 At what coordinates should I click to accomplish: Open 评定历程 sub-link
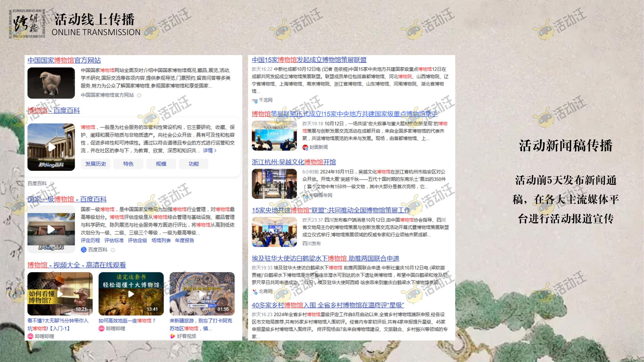pos(90,240)
